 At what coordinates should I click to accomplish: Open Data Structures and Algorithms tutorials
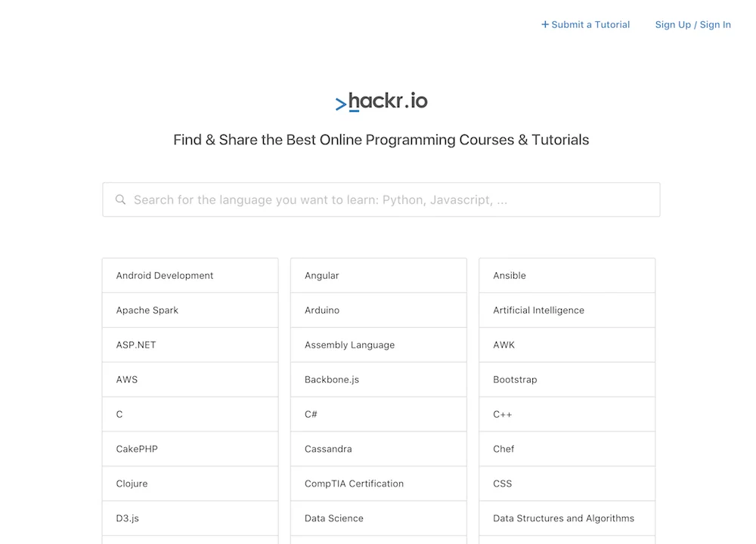coord(563,518)
